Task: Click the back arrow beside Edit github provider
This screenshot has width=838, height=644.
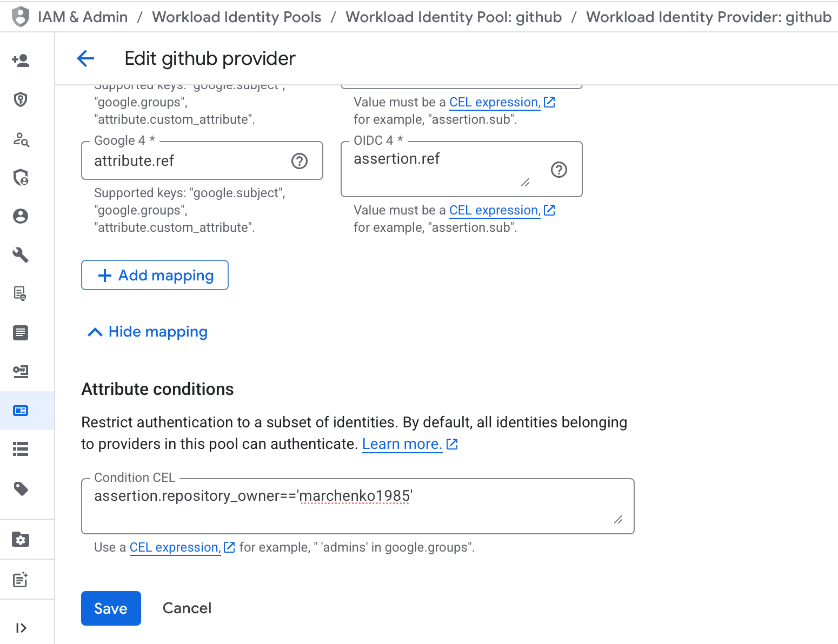Action: (86, 58)
